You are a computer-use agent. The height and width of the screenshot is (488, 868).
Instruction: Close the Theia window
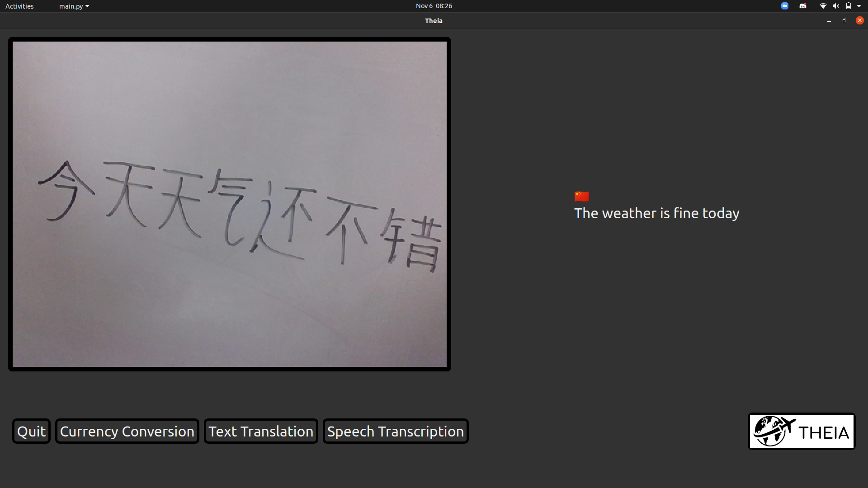coord(859,21)
